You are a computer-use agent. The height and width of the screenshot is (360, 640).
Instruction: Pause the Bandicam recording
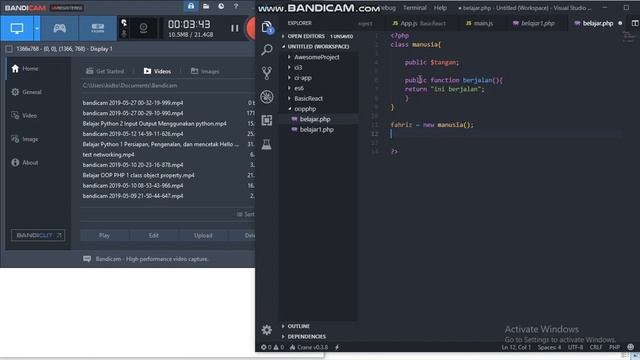235,28
